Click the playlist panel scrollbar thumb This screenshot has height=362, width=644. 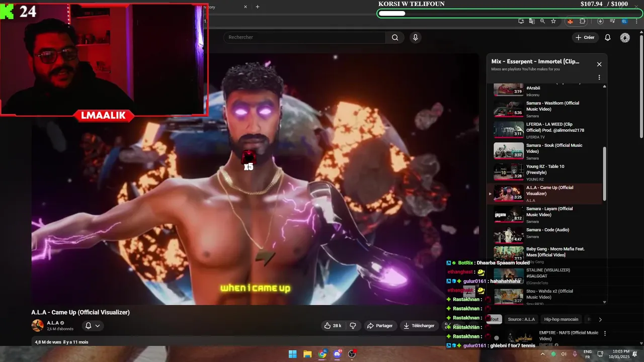[x=604, y=174]
